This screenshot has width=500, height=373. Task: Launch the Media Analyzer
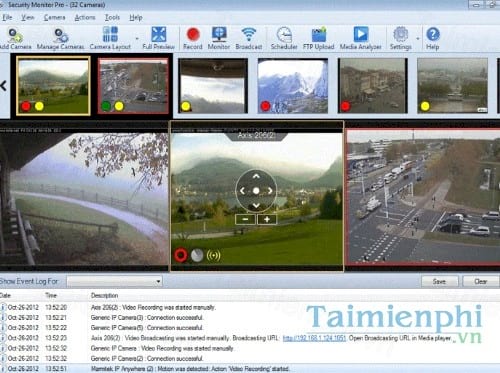click(361, 39)
